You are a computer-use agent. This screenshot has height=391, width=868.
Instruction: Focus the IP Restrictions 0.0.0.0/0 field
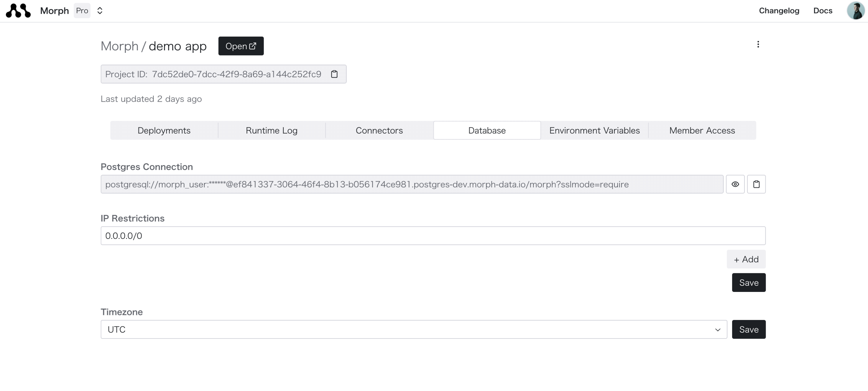(433, 236)
